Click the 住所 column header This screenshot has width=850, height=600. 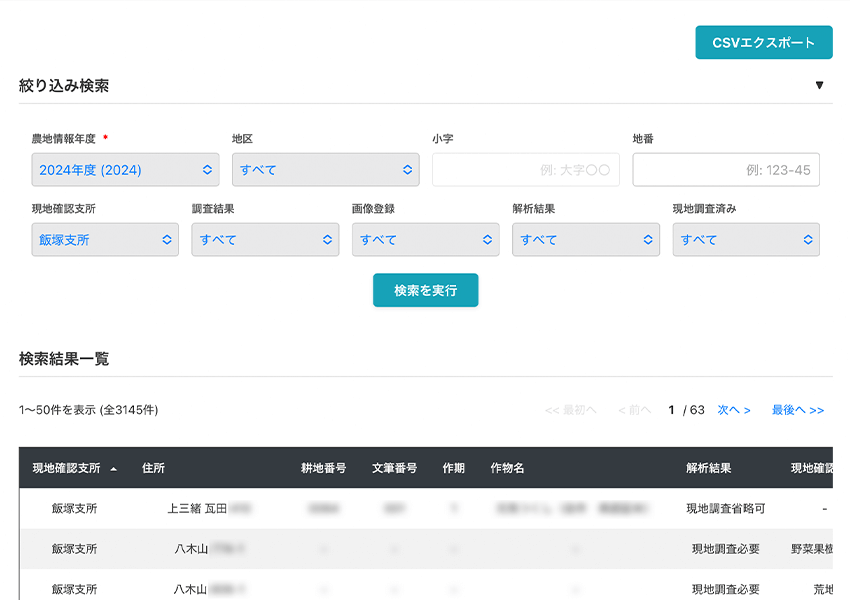153,468
